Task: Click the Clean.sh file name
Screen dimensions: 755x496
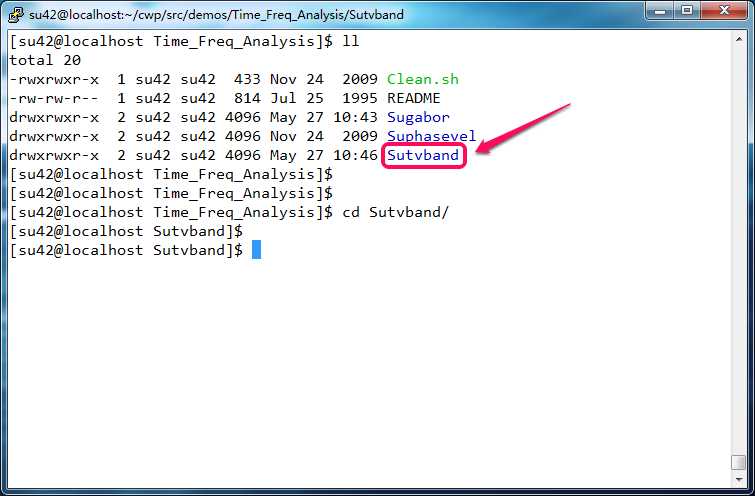Action: (423, 79)
